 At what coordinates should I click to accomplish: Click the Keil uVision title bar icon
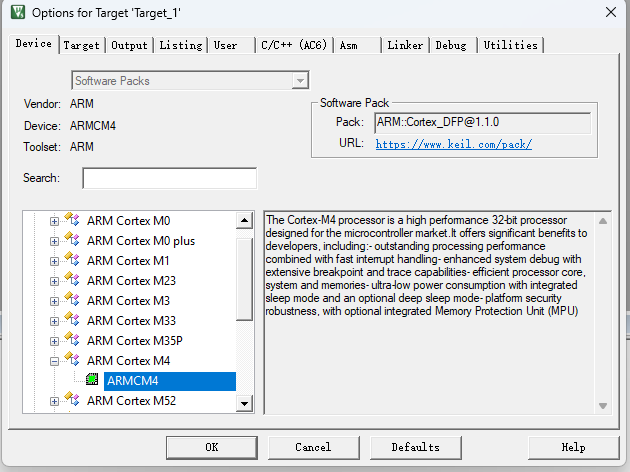18,12
